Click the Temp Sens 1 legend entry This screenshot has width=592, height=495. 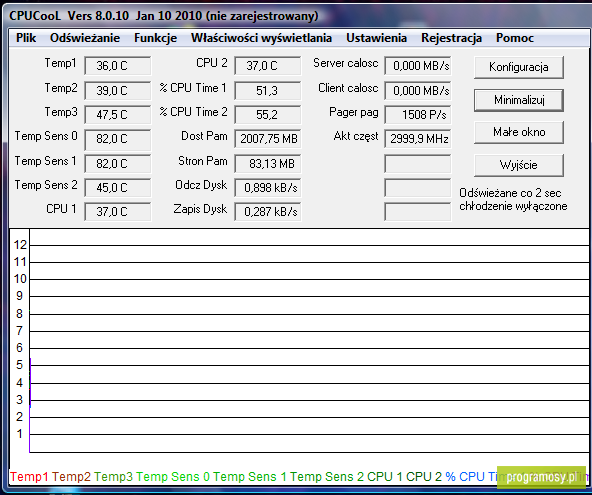[250, 476]
